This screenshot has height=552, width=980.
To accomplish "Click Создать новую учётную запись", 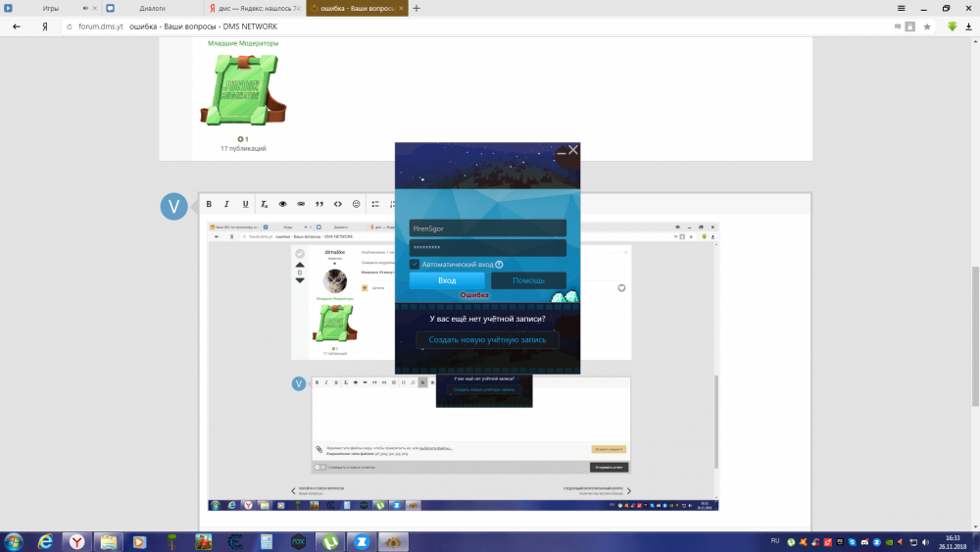I will tap(487, 340).
